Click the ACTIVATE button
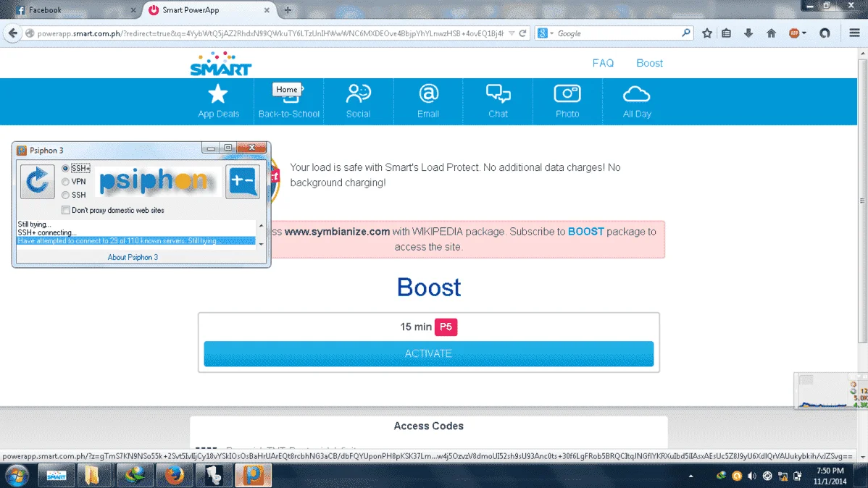868x488 pixels. pos(428,353)
